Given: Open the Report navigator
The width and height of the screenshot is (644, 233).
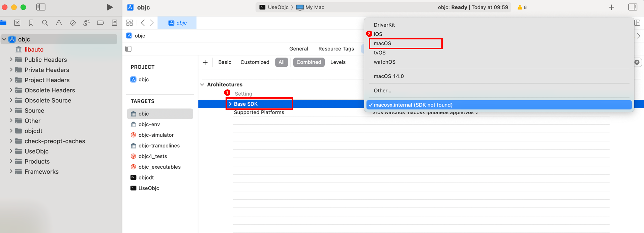Looking at the screenshot, I should pos(115,23).
